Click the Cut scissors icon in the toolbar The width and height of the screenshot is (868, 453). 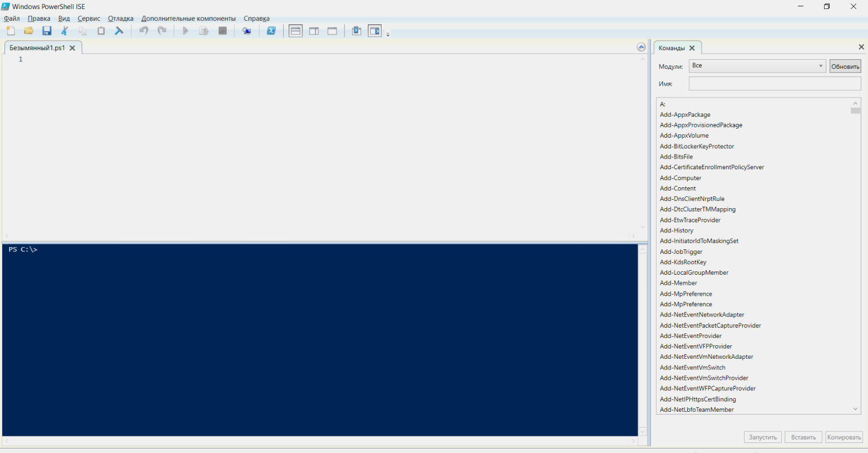click(65, 31)
